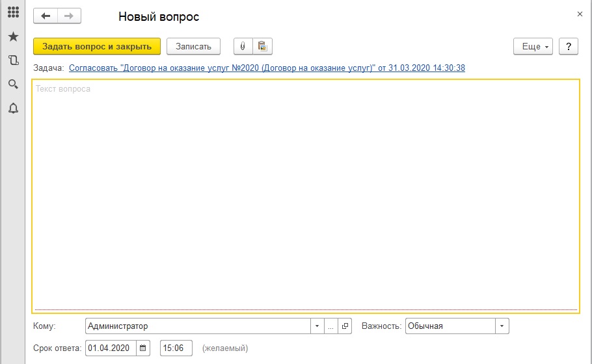Click the Задача label
The width and height of the screenshot is (592, 364).
click(48, 68)
